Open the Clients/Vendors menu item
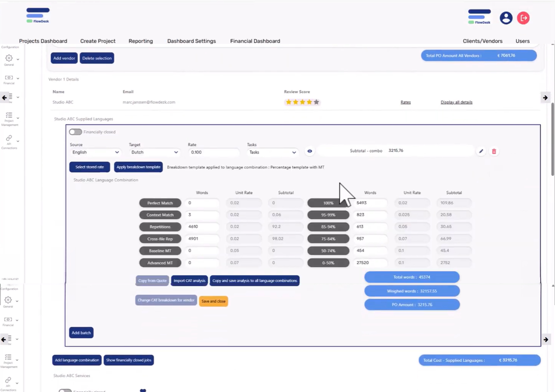555x392 pixels. tap(483, 41)
